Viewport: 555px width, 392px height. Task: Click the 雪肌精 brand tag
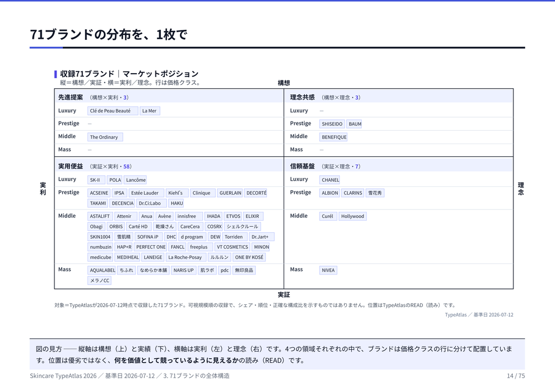pyautogui.click(x=124, y=237)
